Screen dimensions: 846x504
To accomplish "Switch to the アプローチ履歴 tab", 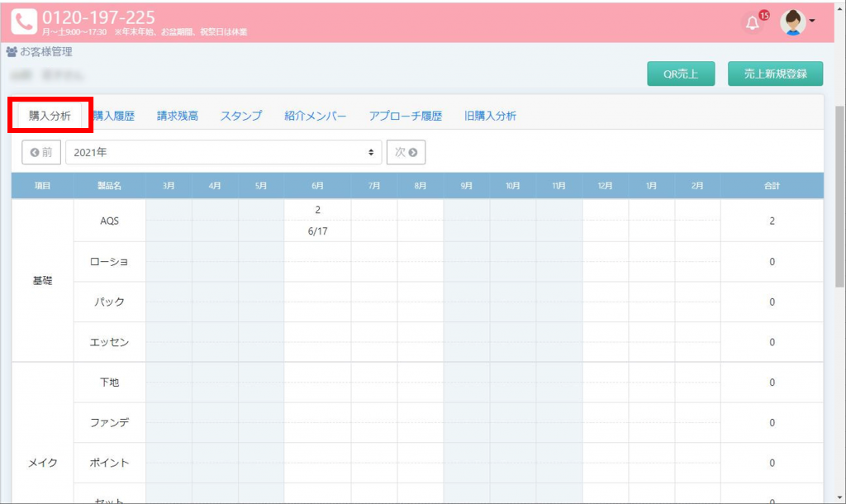I will 406,116.
